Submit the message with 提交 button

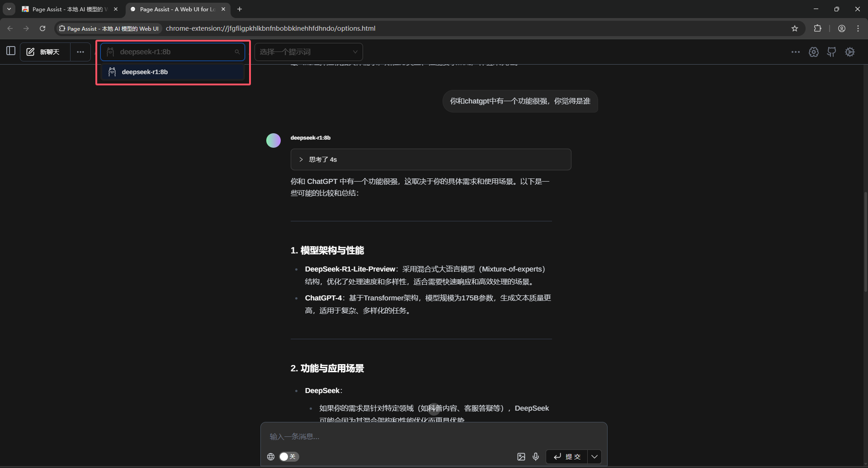pos(567,457)
